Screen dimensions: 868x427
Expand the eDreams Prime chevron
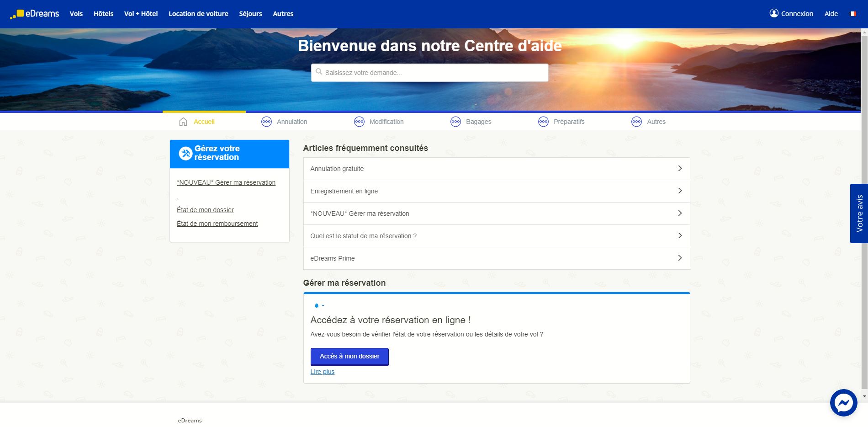(680, 258)
